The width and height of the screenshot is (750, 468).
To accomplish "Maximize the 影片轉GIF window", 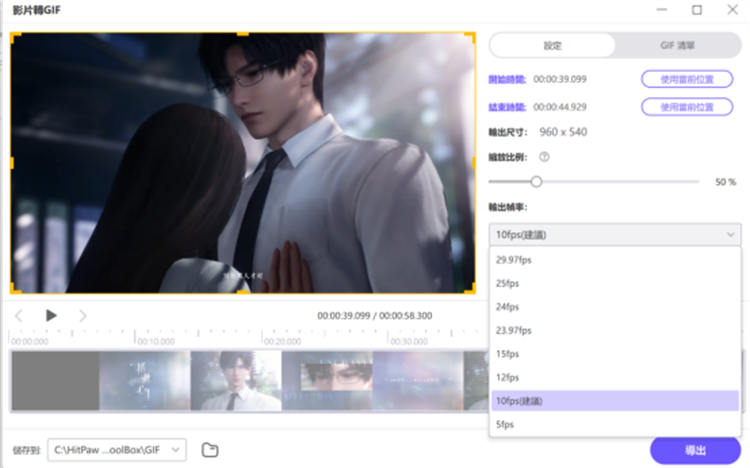I will (696, 10).
